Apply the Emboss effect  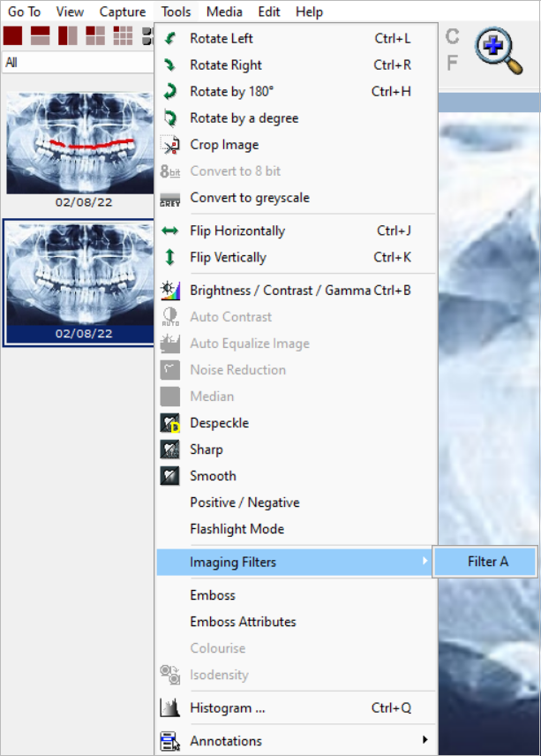pyautogui.click(x=213, y=595)
